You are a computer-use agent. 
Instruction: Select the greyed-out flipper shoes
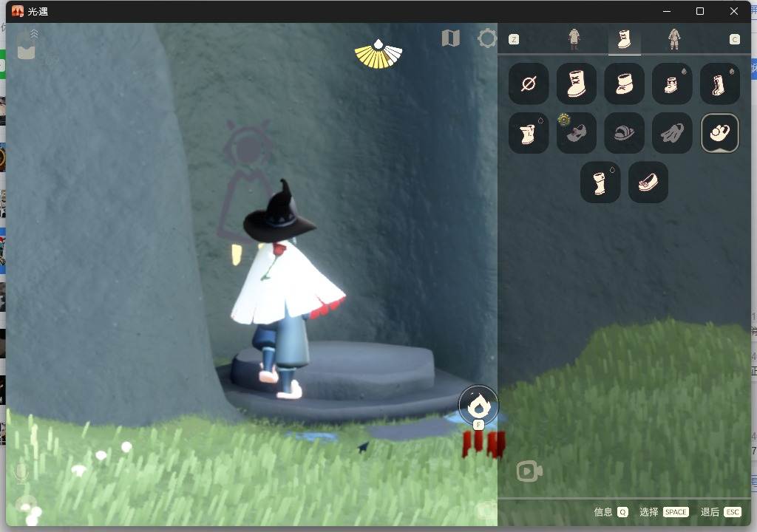672,133
